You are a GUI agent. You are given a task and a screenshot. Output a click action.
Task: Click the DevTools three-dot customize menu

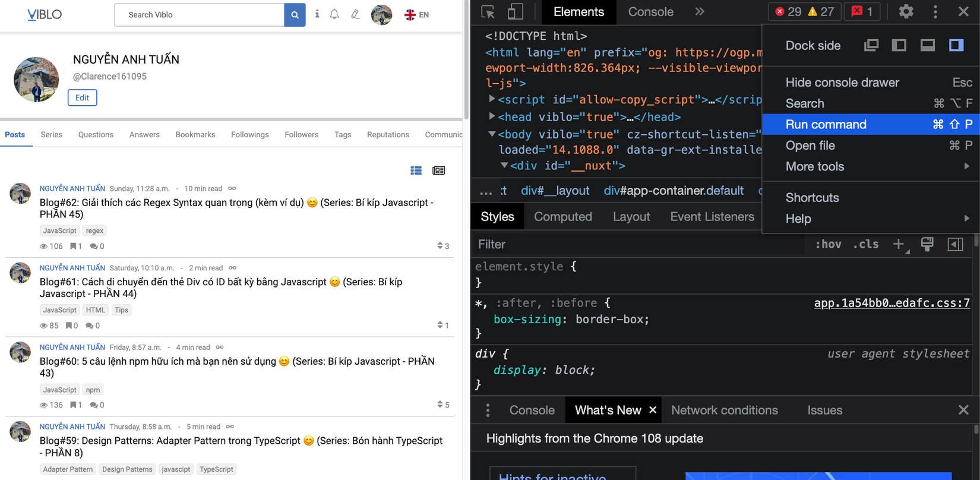935,12
